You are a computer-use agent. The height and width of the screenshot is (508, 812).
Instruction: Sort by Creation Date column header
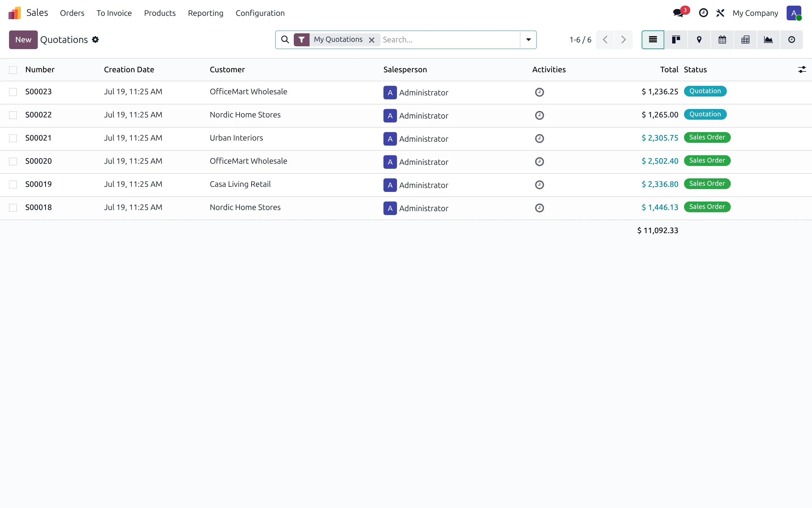point(129,69)
